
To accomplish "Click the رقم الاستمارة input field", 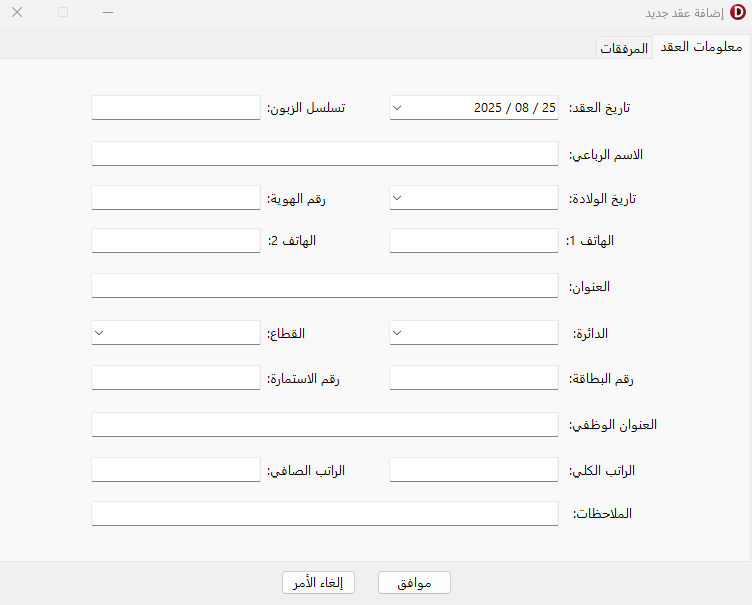I will point(176,378).
